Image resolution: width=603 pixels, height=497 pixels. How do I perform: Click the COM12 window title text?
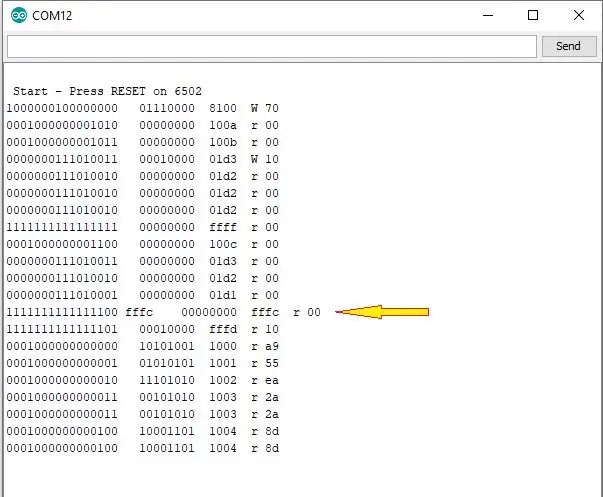point(52,15)
